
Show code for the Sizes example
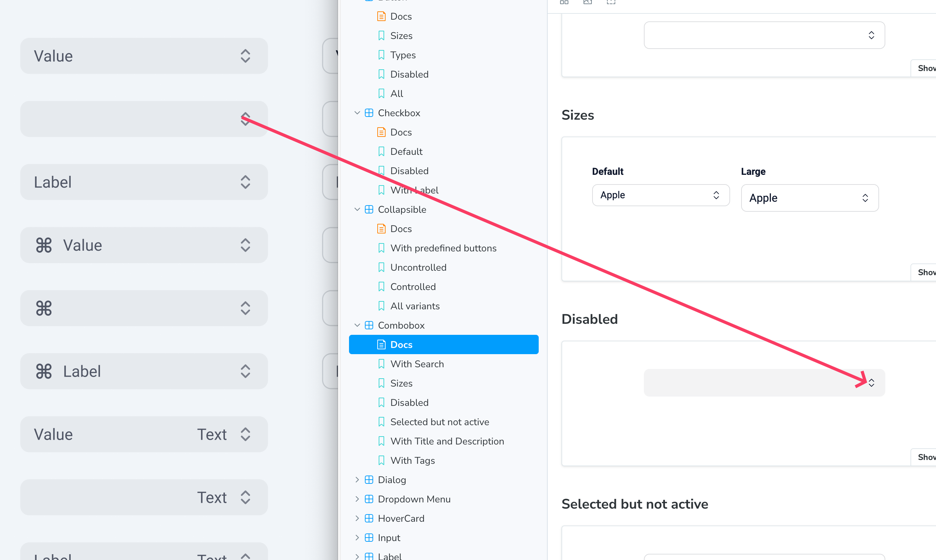[924, 272]
